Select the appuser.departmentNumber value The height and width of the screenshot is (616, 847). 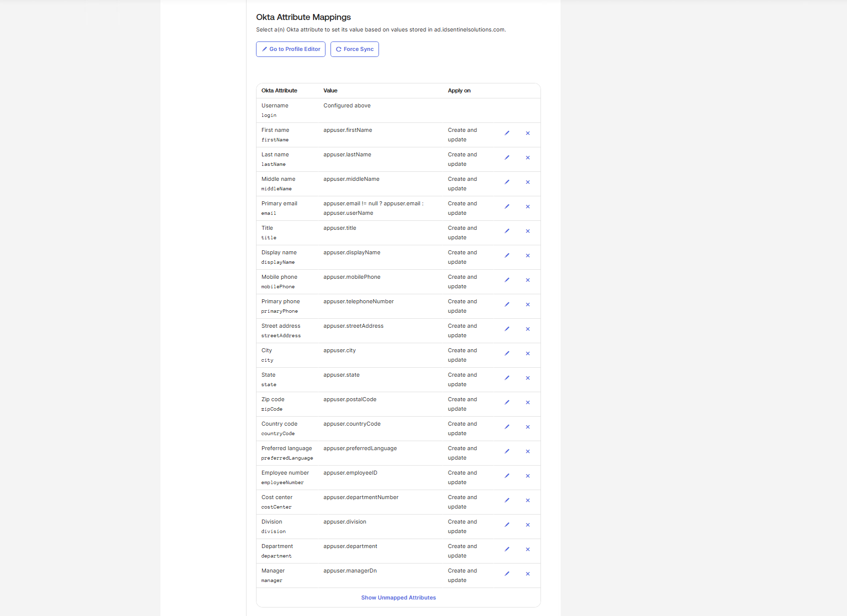pyautogui.click(x=360, y=497)
